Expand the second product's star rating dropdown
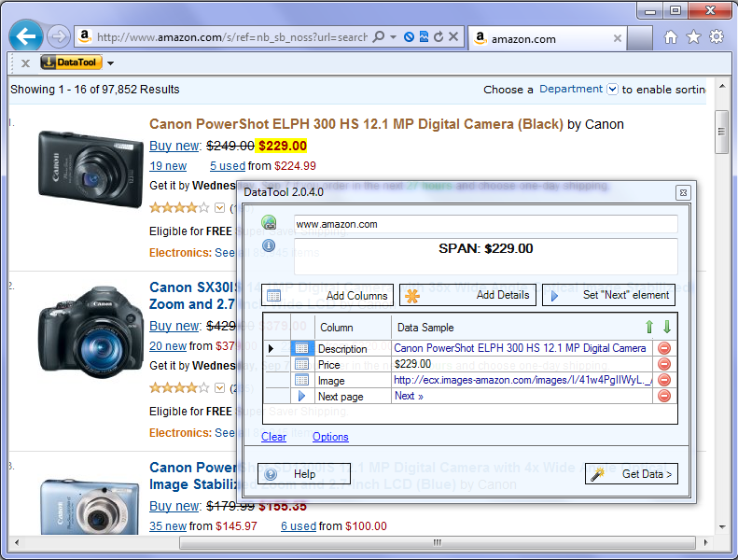Viewport: 738px width, 560px height. tap(219, 387)
